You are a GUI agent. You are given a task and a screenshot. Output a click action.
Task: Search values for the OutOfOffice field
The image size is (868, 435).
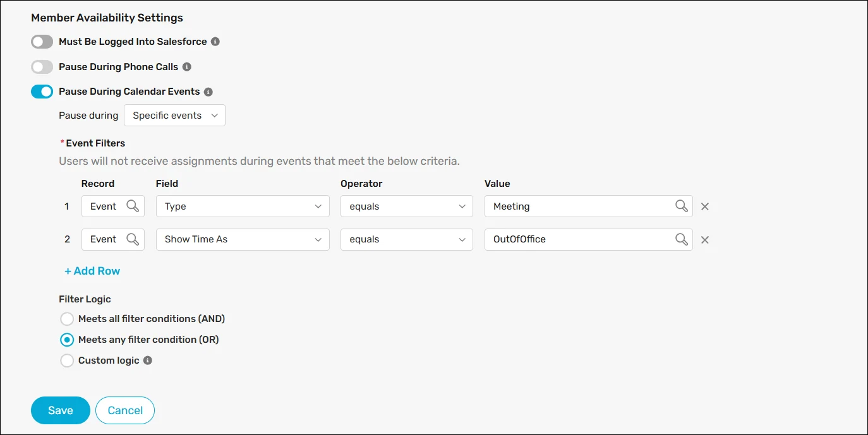681,239
